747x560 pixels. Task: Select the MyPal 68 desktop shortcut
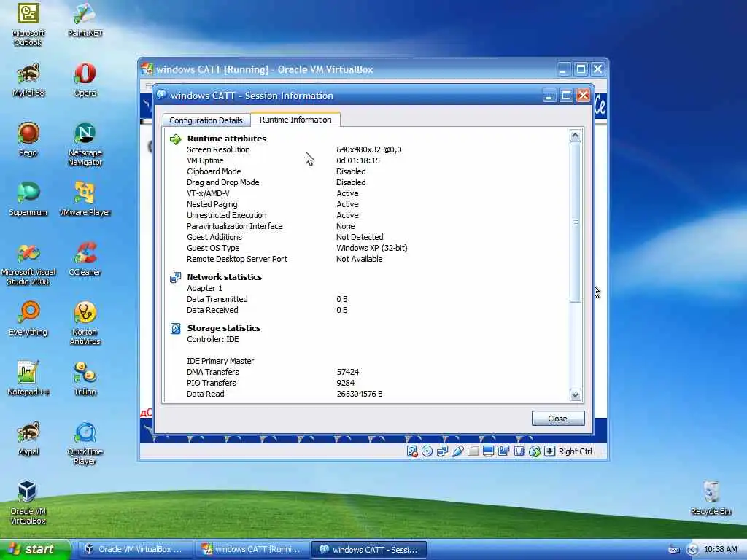pyautogui.click(x=28, y=79)
